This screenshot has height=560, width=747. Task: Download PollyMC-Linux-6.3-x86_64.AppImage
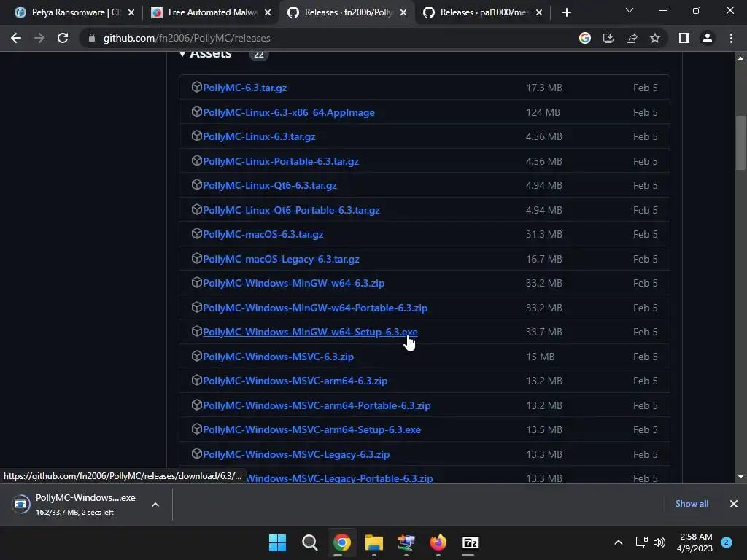(x=289, y=112)
